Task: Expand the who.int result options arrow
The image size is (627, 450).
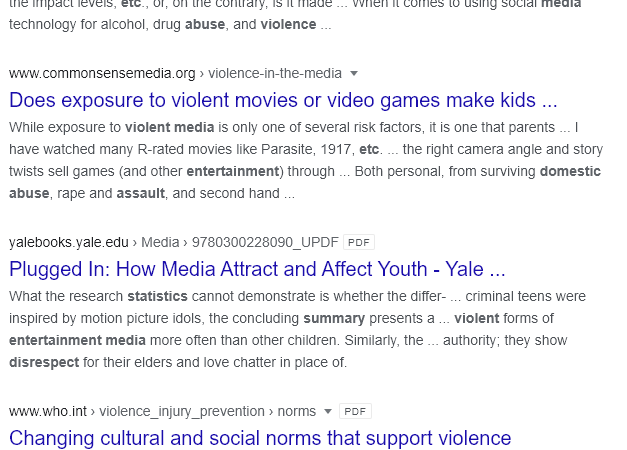Action: (327, 412)
